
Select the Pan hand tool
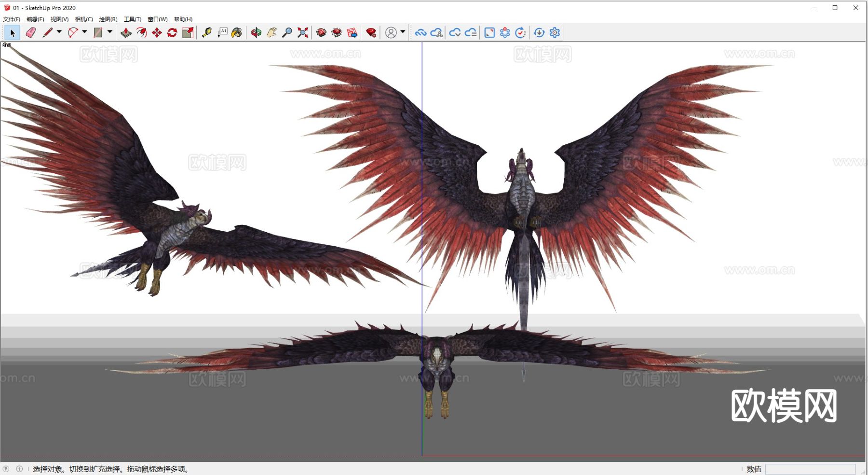pyautogui.click(x=271, y=32)
